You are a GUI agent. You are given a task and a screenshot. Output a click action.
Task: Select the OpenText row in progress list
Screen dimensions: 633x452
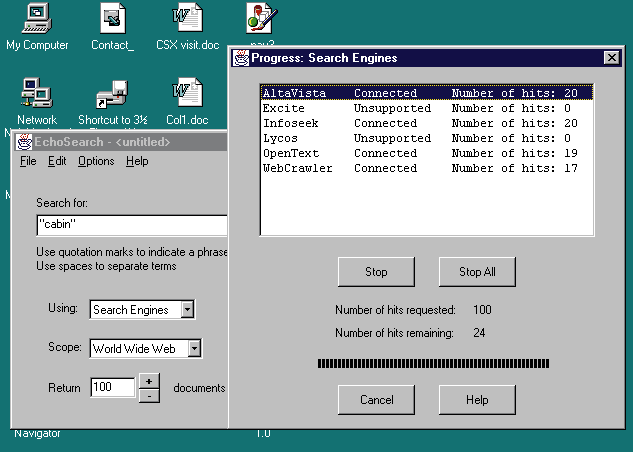pos(427,153)
